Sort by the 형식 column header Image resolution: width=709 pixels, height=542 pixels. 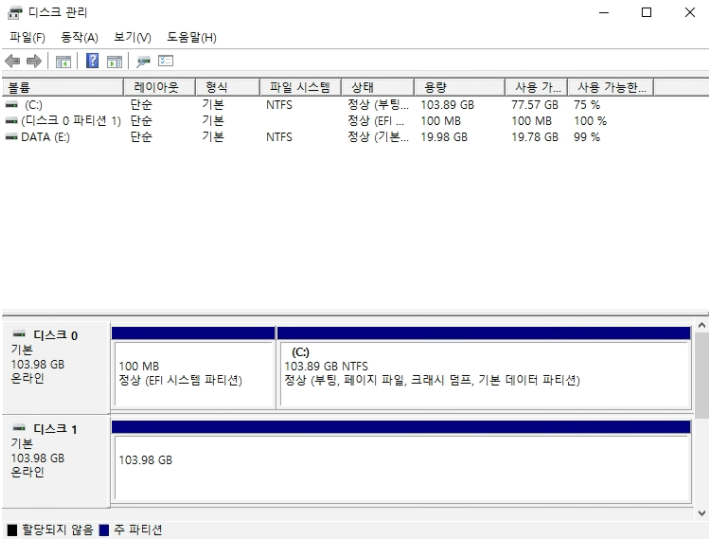(x=227, y=87)
